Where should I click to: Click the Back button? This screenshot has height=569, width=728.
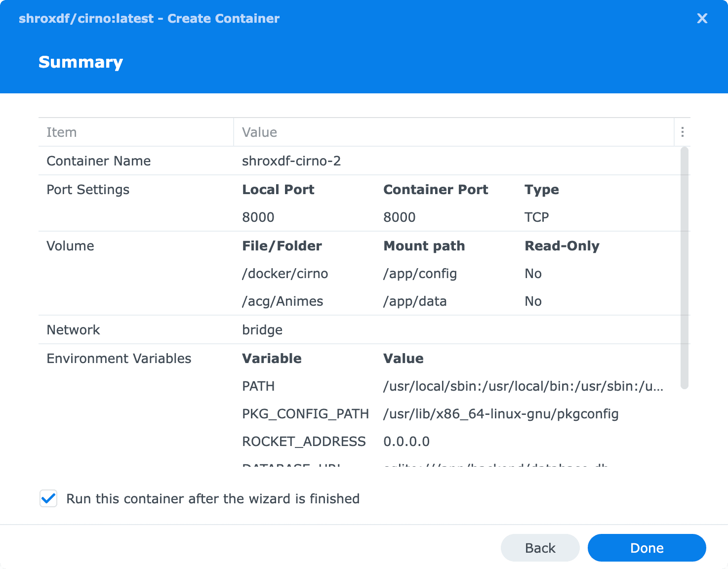click(x=540, y=548)
